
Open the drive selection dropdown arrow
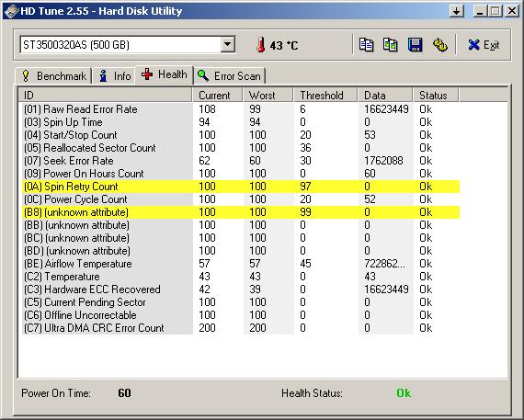click(228, 44)
